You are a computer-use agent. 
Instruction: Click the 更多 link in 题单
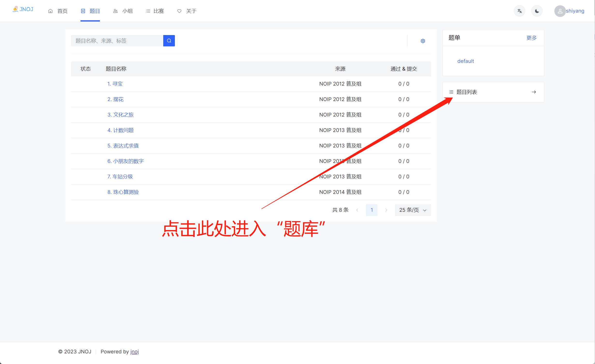[x=532, y=38]
